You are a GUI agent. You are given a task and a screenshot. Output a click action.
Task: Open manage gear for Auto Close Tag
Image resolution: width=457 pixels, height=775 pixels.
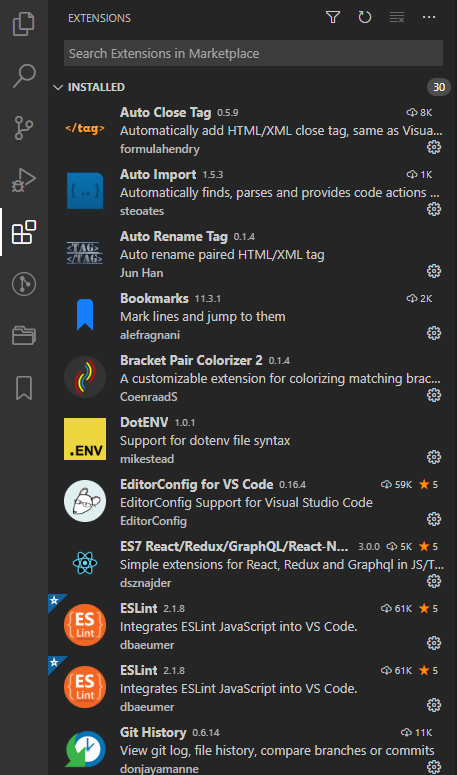pos(434,147)
